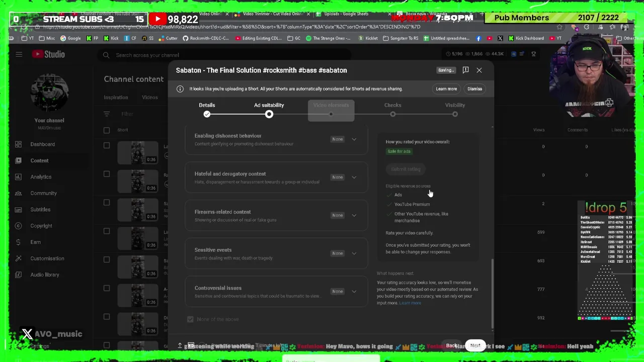Select checkbox for first video row with 0 views
The image size is (644, 362).
tap(107, 146)
